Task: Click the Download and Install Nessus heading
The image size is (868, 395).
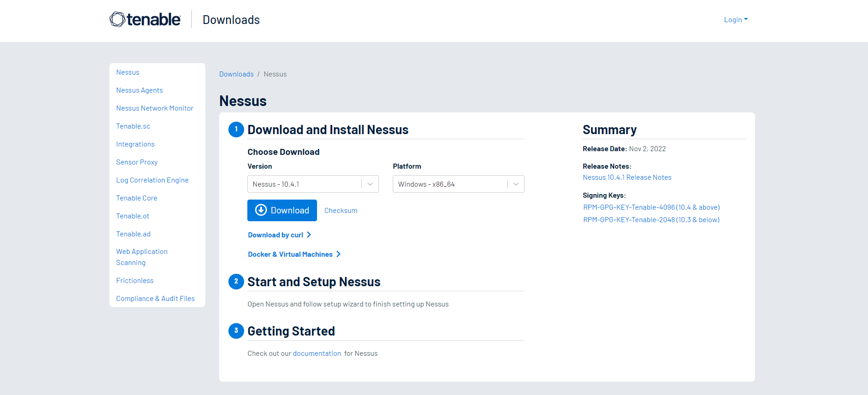Action: [328, 130]
